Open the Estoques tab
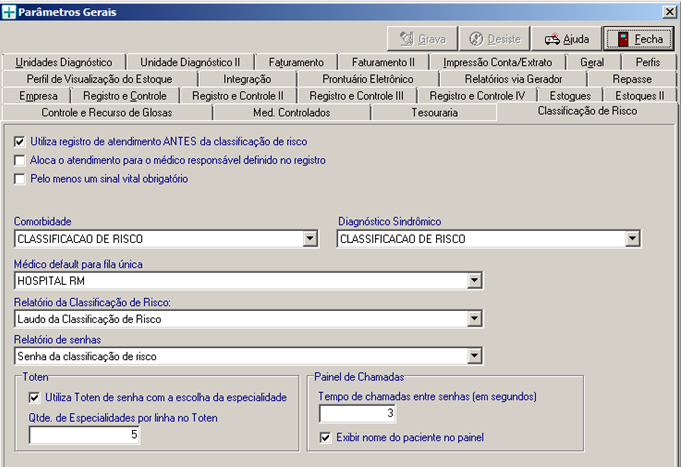Screen dimensions: 681x467 [x=570, y=96]
